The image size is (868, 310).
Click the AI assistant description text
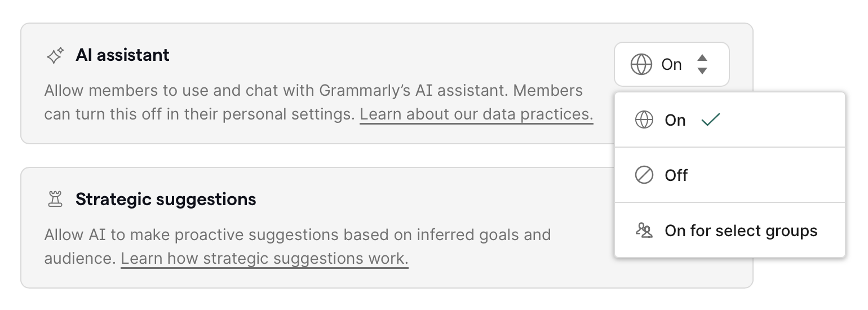pyautogui.click(x=313, y=91)
